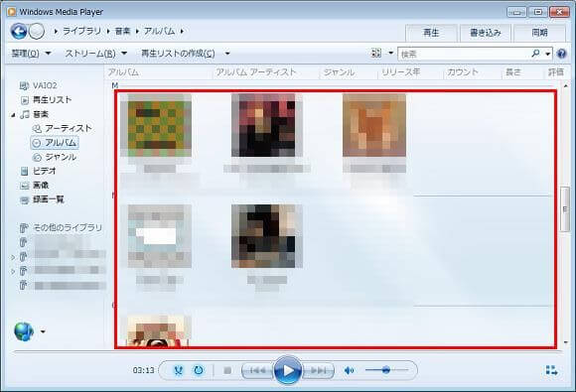Toggle repeat playback mode
Screen dimensions: 576x392
point(199,370)
